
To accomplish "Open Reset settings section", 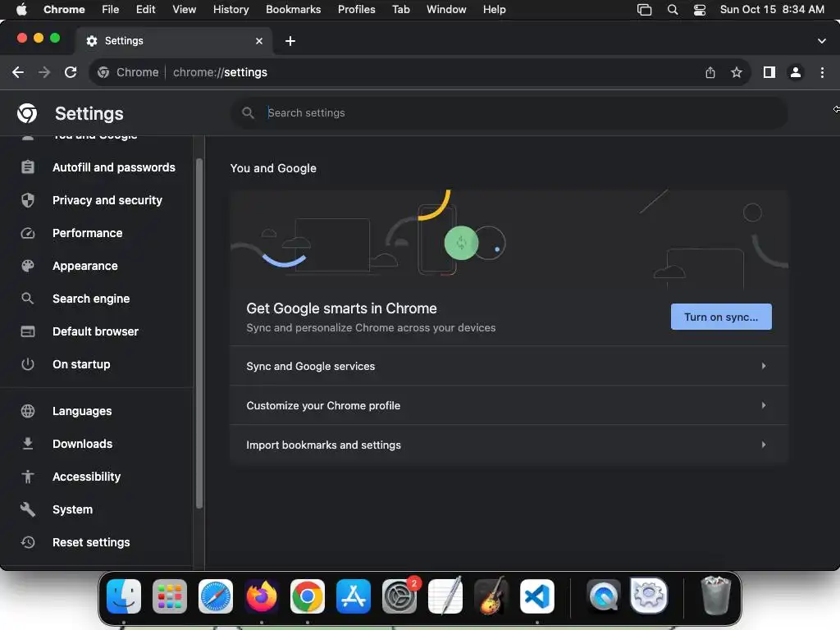I will (91, 542).
